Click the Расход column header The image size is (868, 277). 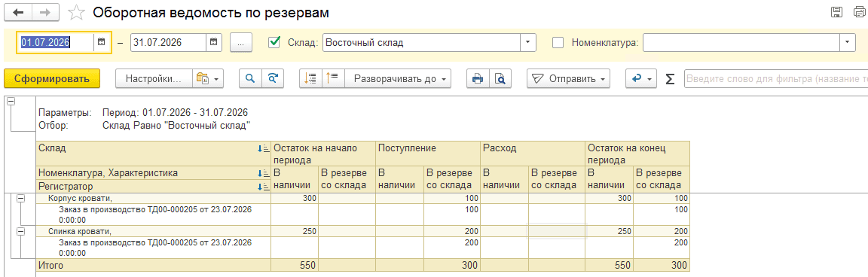pyautogui.click(x=533, y=154)
